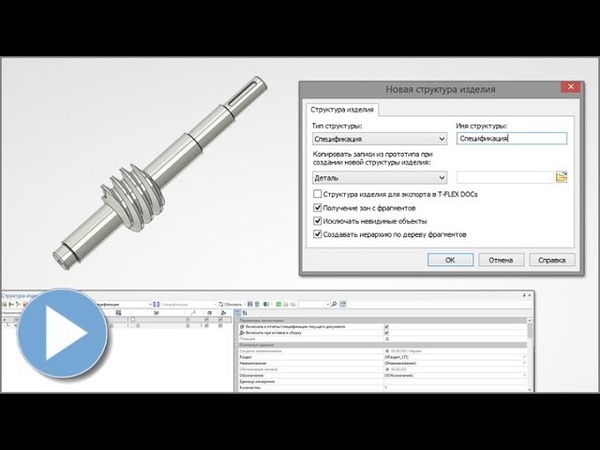Toggle first row checkbox in document column

click(207, 319)
